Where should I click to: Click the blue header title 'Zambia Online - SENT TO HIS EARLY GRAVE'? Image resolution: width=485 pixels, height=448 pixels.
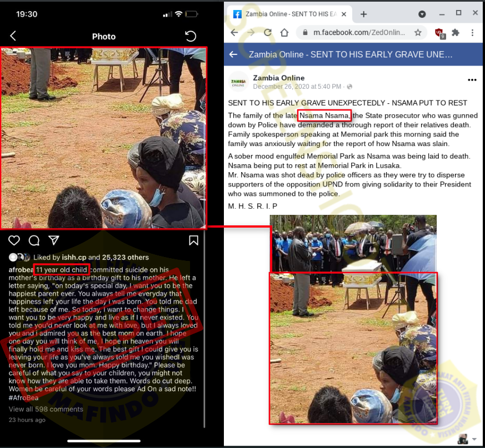(351, 54)
